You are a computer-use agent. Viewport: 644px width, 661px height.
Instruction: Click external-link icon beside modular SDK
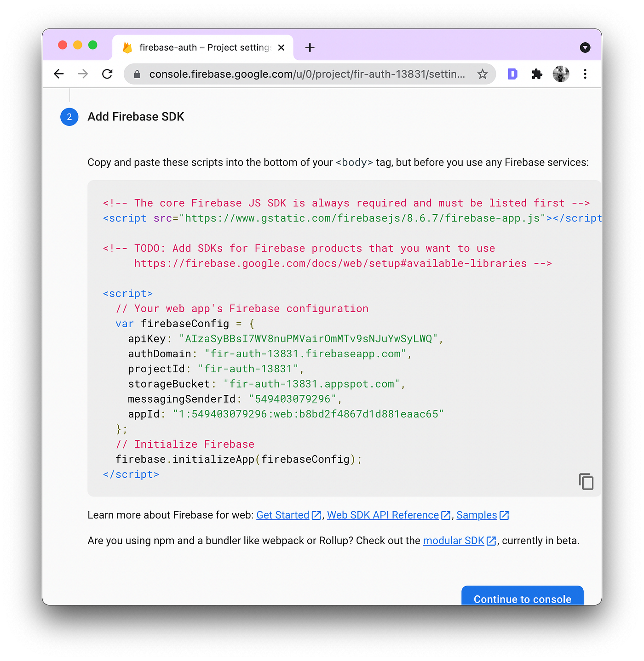click(x=491, y=541)
